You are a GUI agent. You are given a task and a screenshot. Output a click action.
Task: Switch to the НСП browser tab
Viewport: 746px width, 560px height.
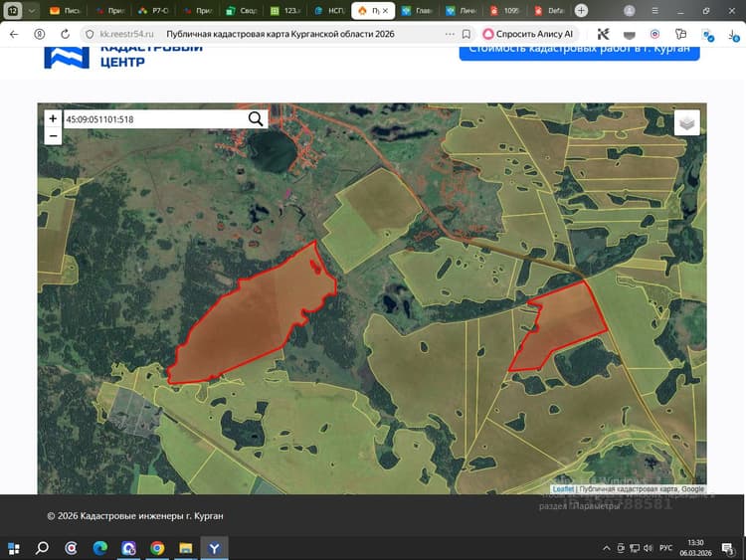329,11
